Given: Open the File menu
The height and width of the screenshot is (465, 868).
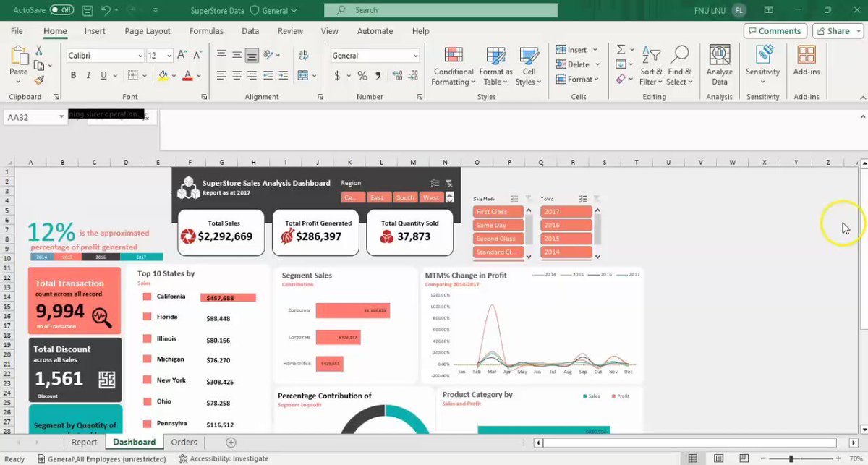Looking at the screenshot, I should pyautogui.click(x=17, y=31).
